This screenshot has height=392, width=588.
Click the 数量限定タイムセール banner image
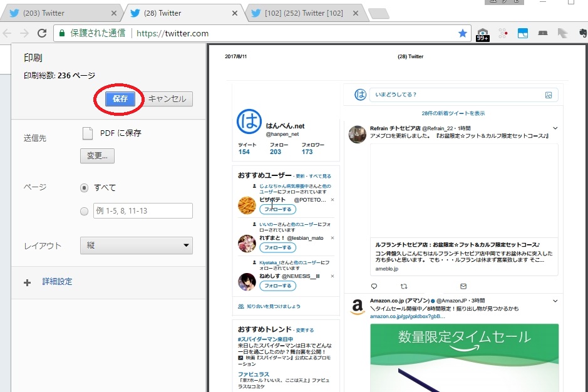[464, 358]
